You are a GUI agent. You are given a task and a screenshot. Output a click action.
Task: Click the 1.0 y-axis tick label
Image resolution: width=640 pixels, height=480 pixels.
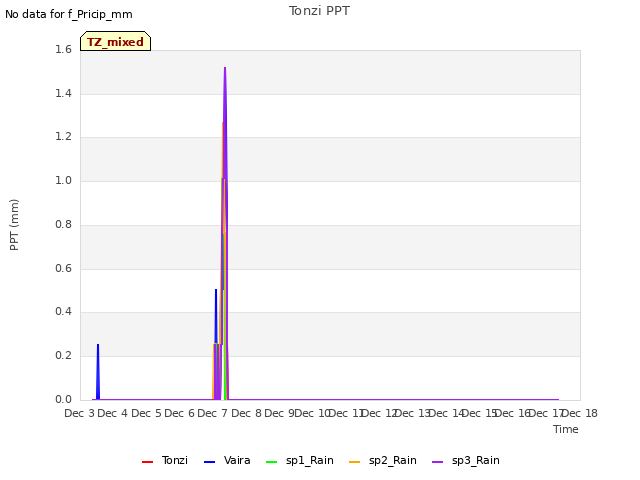(x=63, y=180)
